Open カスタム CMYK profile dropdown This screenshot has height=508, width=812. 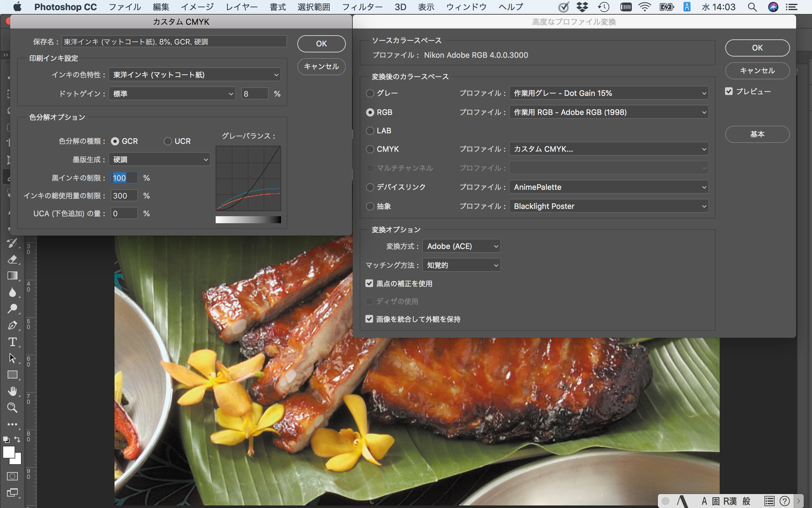click(x=609, y=149)
